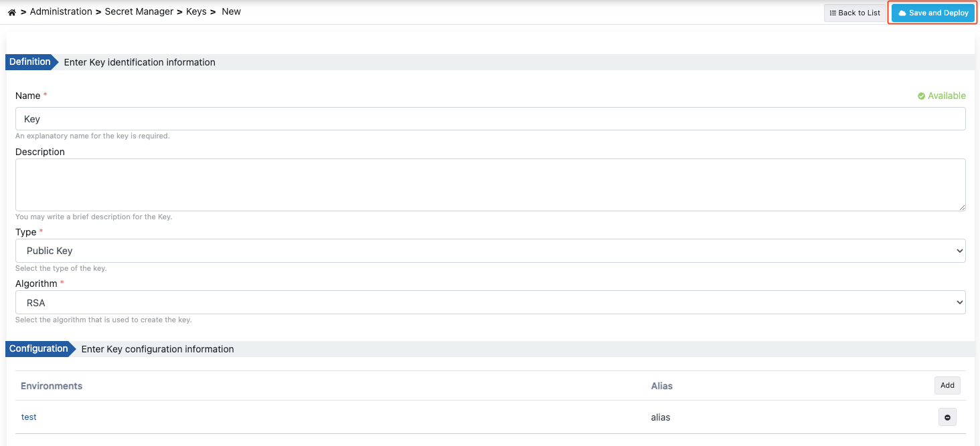The image size is (980, 446).
Task: Click the Alias column header
Action: 661,386
